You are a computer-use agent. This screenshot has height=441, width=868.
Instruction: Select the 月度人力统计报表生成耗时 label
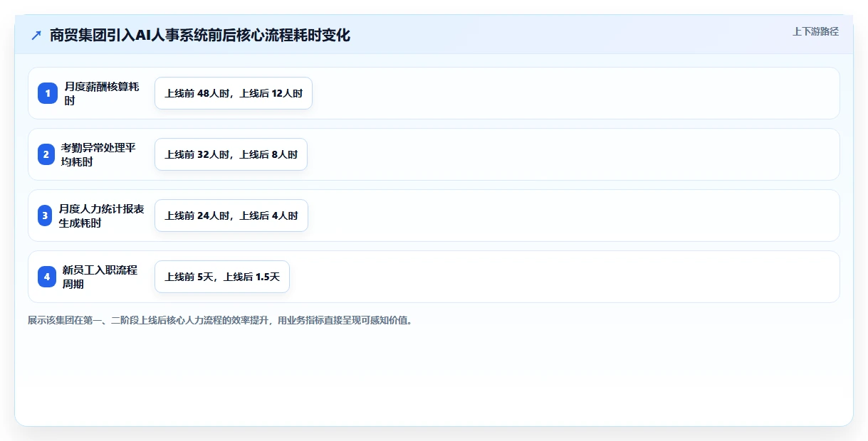(x=101, y=216)
